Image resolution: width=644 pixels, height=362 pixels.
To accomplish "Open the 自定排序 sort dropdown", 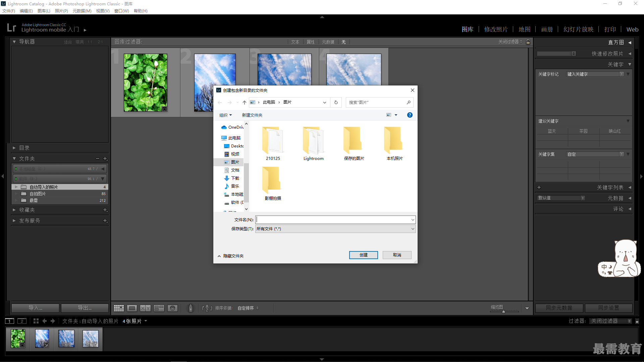I will pyautogui.click(x=248, y=308).
